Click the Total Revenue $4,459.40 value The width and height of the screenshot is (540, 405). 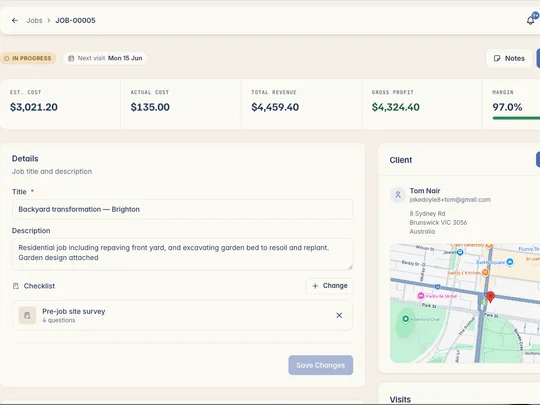tap(275, 107)
